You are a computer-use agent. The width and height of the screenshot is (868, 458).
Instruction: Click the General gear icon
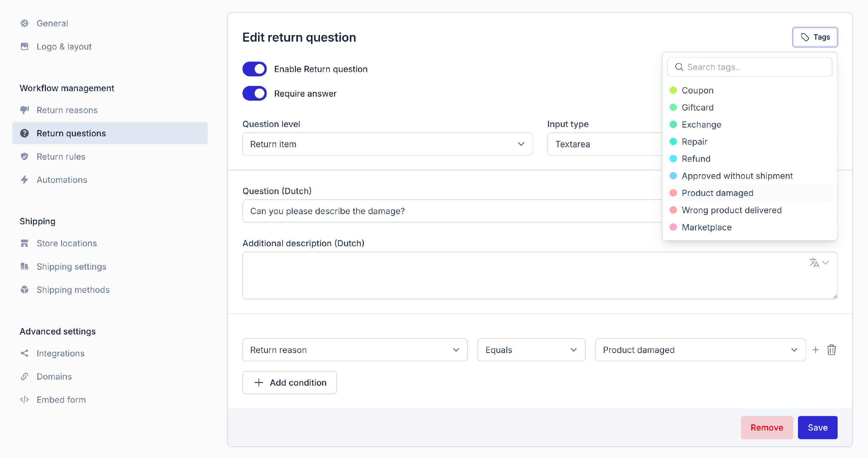(x=24, y=23)
